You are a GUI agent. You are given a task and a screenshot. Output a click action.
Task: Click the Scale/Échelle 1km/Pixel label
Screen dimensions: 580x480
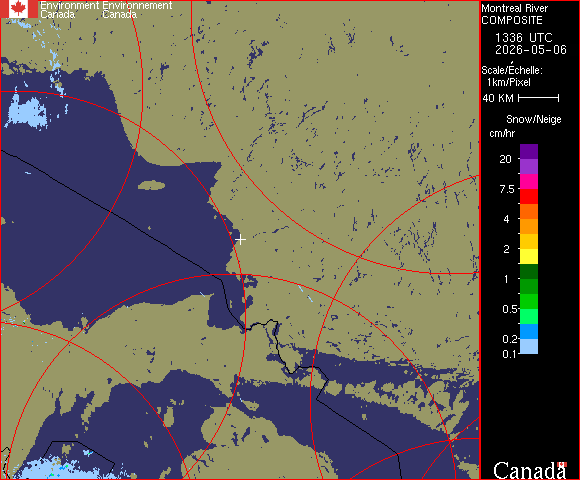point(512,76)
